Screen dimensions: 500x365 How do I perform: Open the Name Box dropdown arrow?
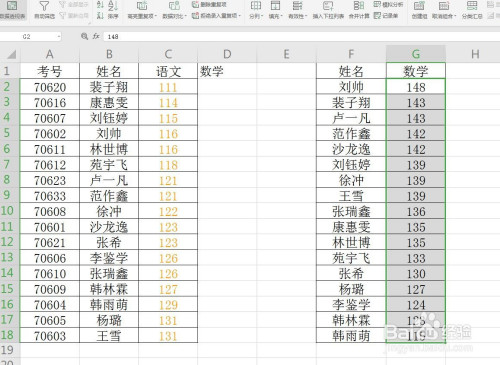coord(59,36)
